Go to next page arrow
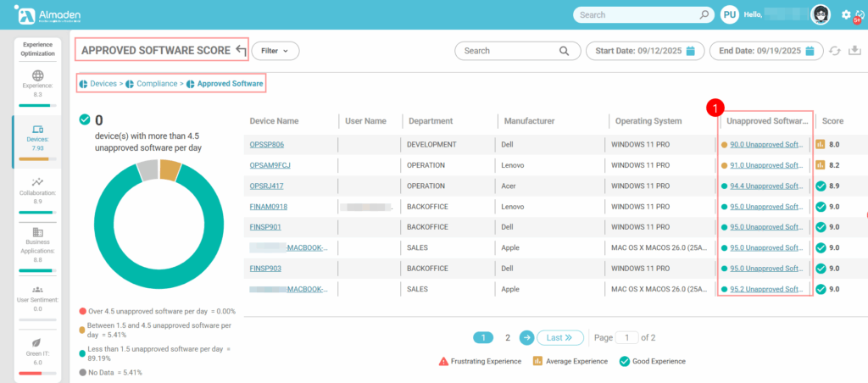The image size is (868, 383). (526, 337)
